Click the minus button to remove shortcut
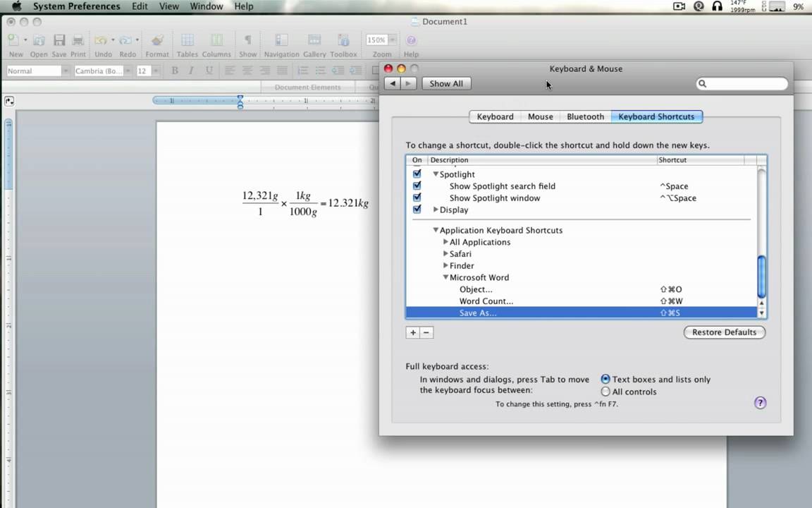 (x=426, y=332)
